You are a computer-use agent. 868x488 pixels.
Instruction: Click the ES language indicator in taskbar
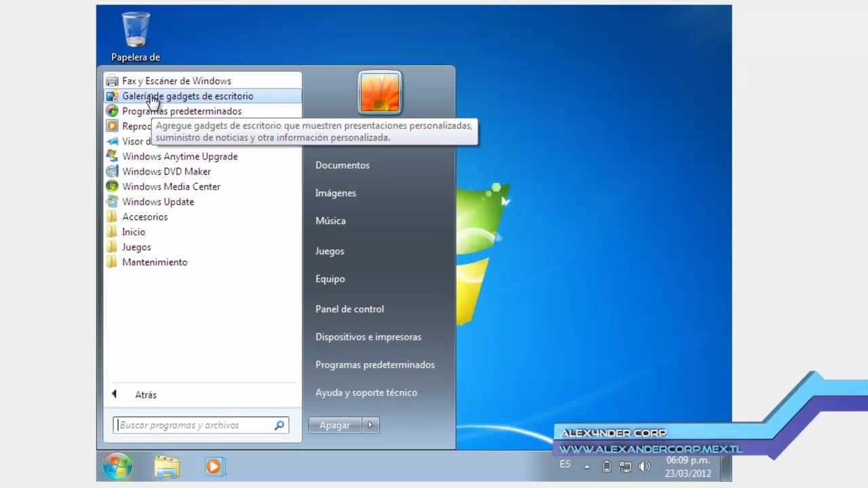[565, 465]
